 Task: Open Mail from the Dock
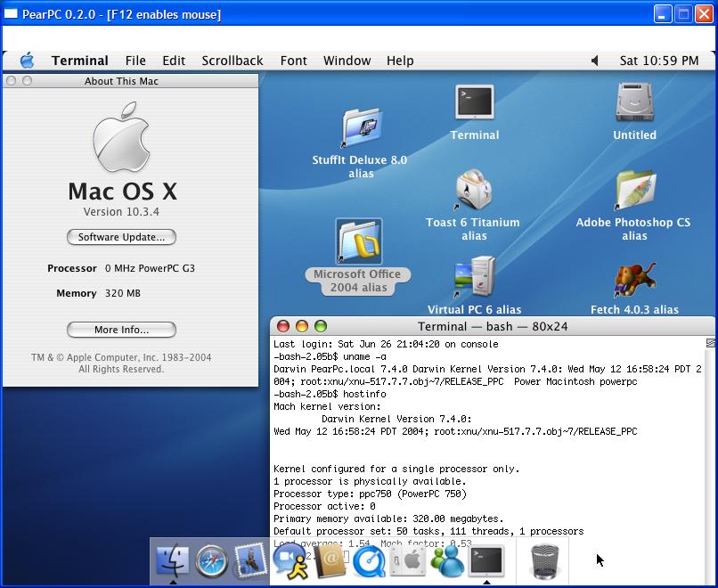pyautogui.click(x=250, y=560)
